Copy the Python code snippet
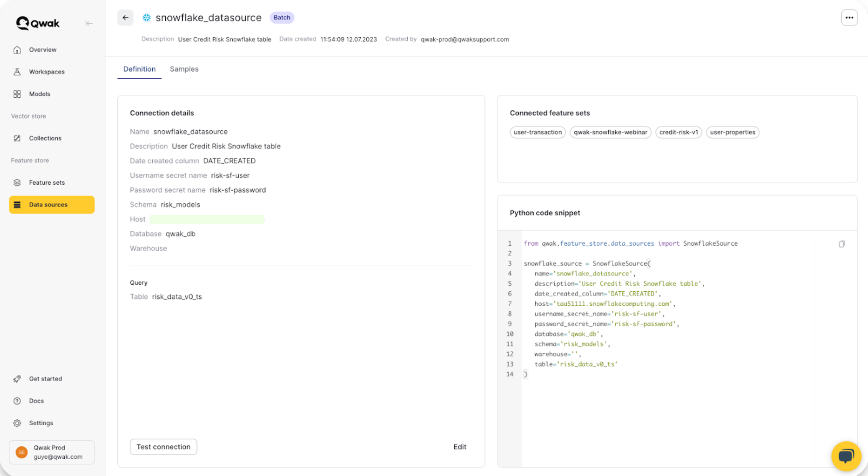The width and height of the screenshot is (868, 476). (842, 244)
